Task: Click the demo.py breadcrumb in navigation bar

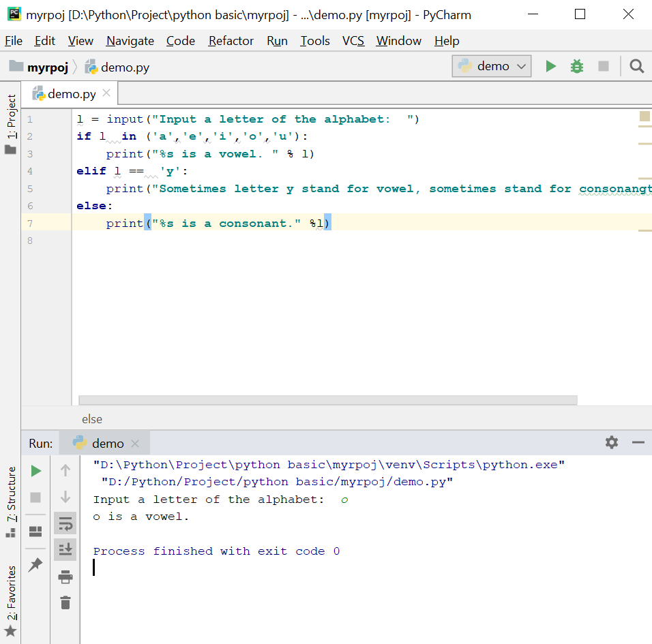Action: [117, 67]
